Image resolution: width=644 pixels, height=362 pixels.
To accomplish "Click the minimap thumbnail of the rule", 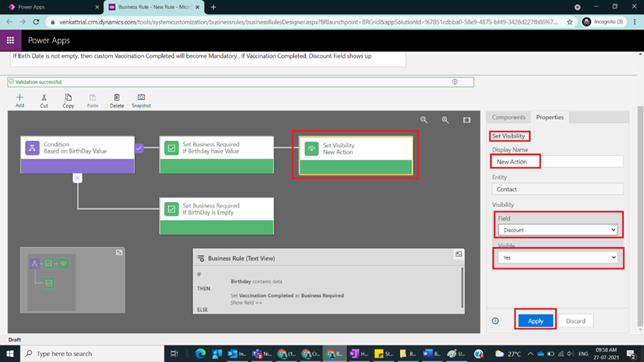I will 52,282.
